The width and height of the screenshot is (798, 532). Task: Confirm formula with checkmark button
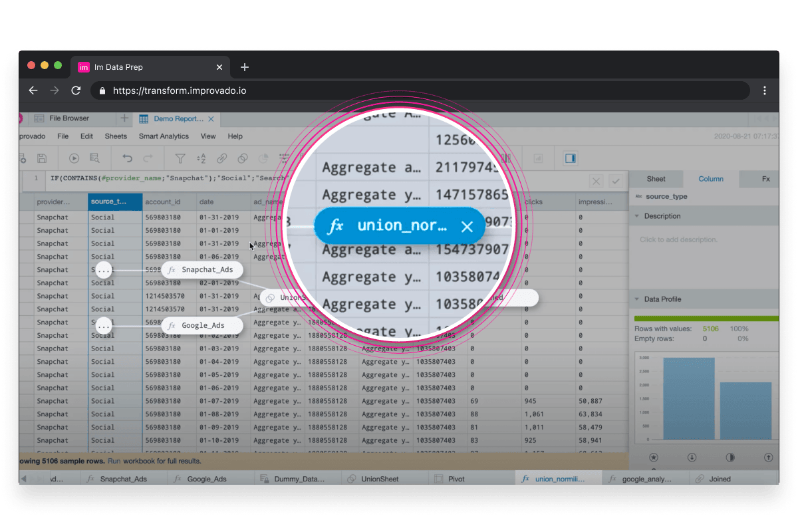[x=616, y=181]
